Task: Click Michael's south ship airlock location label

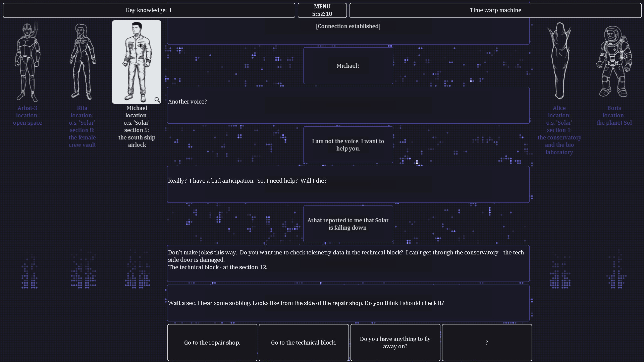Action: [137, 141]
